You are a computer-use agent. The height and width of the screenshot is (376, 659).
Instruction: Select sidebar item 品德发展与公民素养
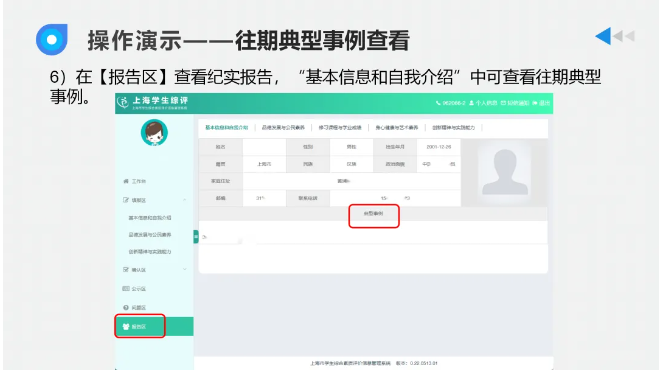click(x=150, y=235)
